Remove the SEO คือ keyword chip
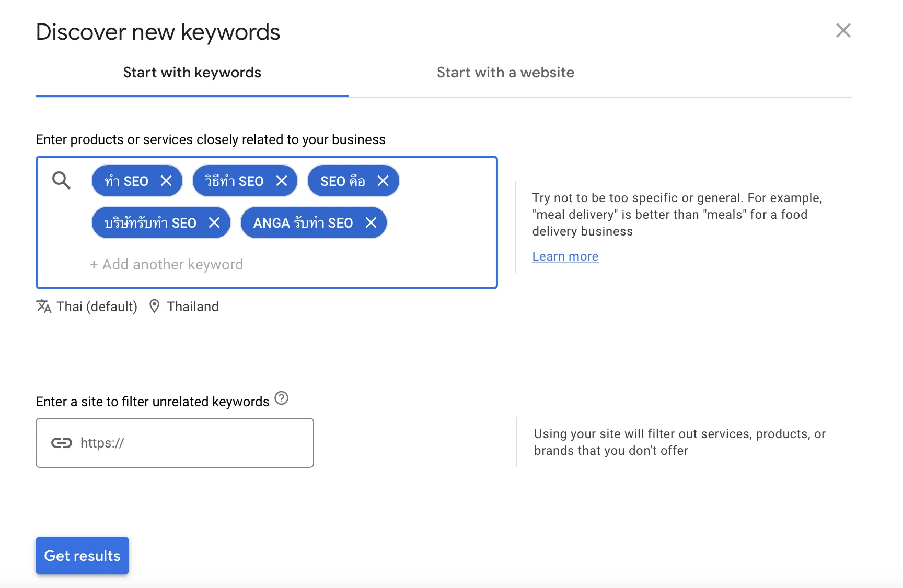This screenshot has height=588, width=903. (x=383, y=181)
